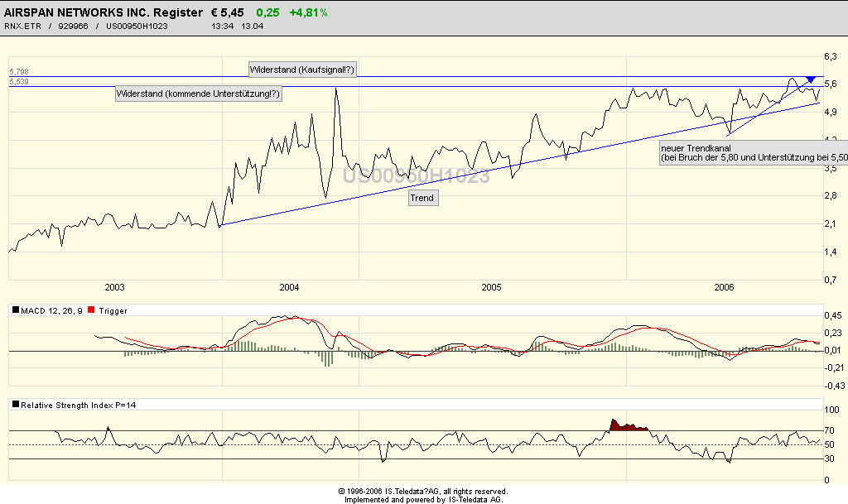Click the black Relative Strength Index legend square
The image size is (848, 504).
[16, 404]
